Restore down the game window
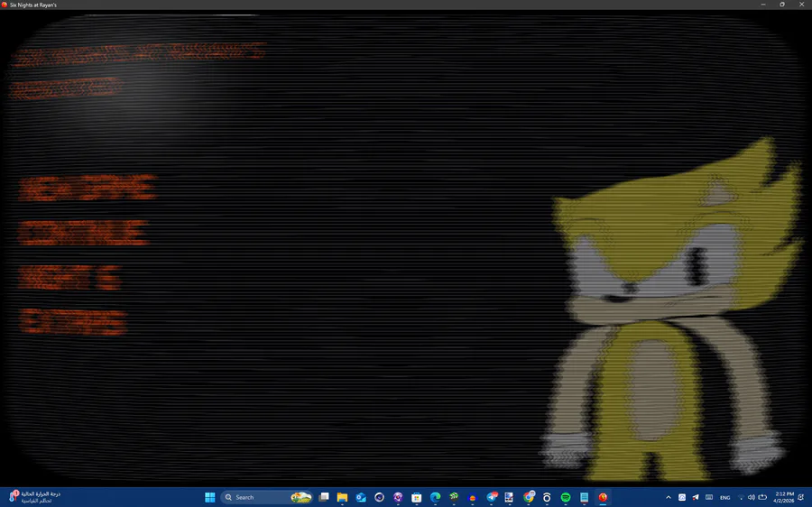 click(782, 5)
